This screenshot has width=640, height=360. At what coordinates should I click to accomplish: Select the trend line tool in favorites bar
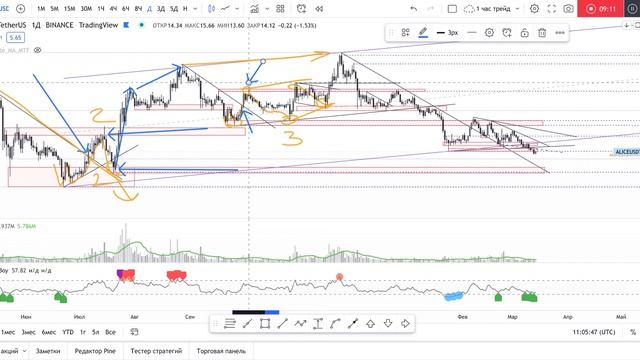[x=282, y=324]
